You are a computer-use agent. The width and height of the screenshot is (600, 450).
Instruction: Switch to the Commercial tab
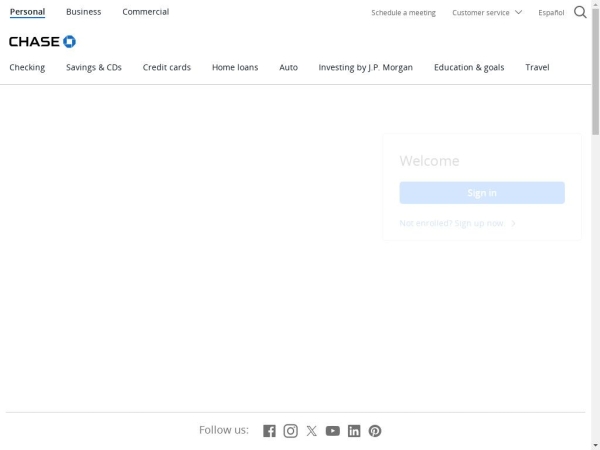(x=145, y=12)
